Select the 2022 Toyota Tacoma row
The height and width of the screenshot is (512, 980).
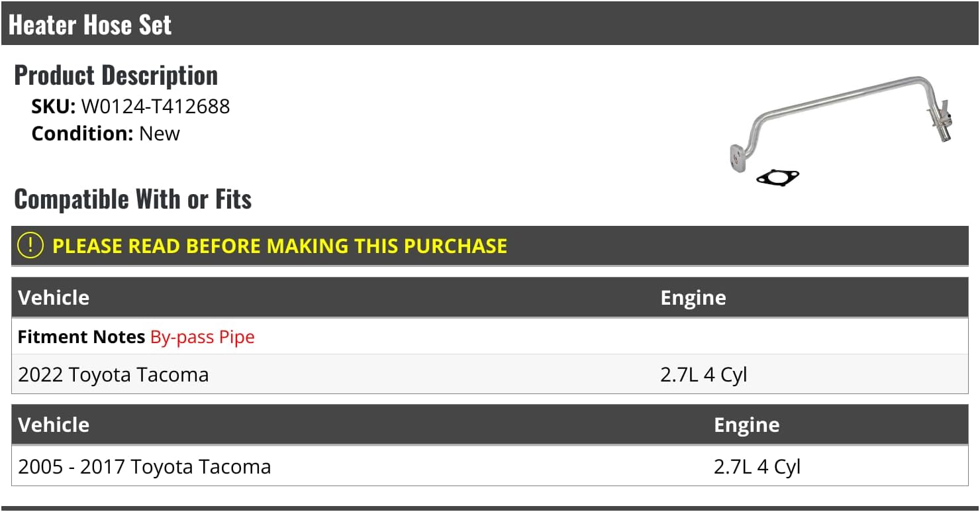113,374
